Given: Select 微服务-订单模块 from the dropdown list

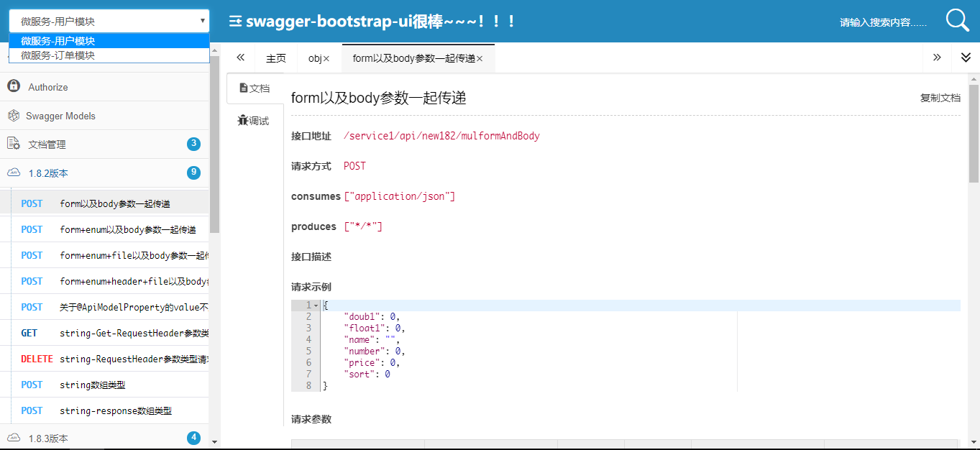Looking at the screenshot, I should coord(58,55).
